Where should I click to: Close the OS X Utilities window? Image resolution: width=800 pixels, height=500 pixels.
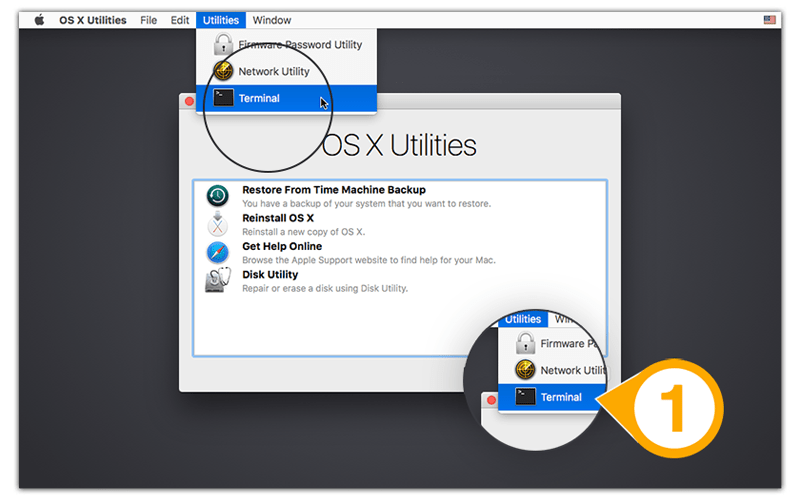pos(189,101)
